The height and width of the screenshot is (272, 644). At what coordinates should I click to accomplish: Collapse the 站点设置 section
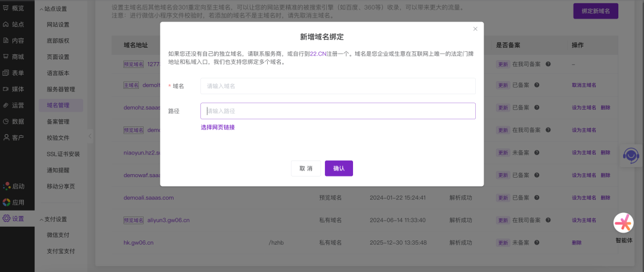click(41, 9)
